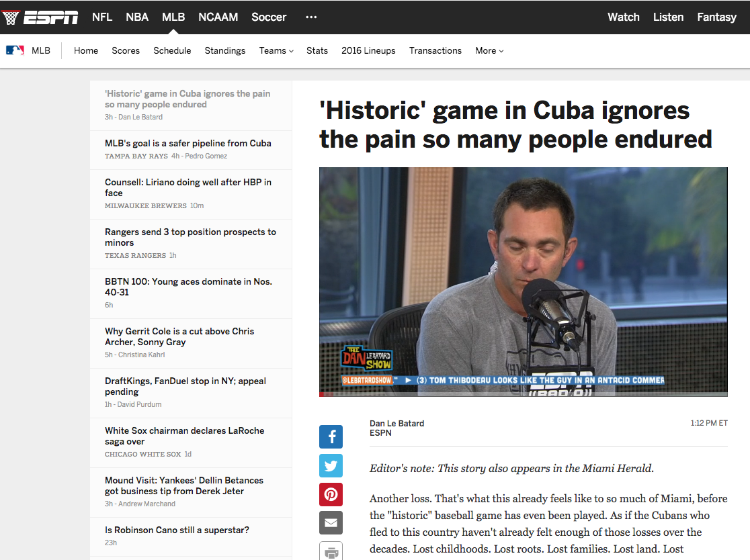Image resolution: width=750 pixels, height=560 pixels.
Task: Click the ESPN logo in header
Action: 50,17
